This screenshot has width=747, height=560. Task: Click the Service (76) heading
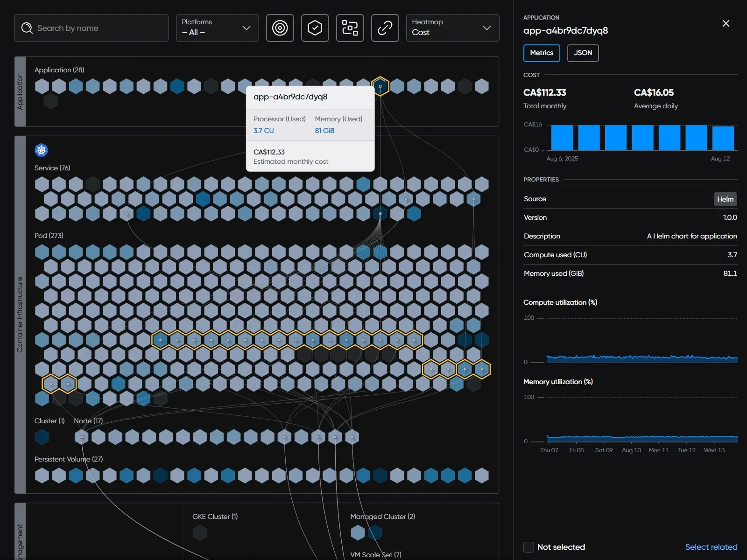[x=52, y=168]
